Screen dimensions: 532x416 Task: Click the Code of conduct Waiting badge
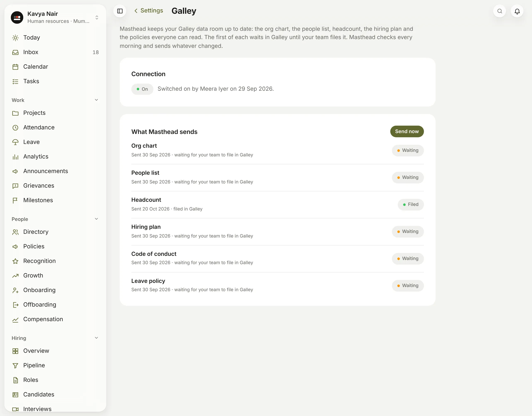(x=408, y=259)
